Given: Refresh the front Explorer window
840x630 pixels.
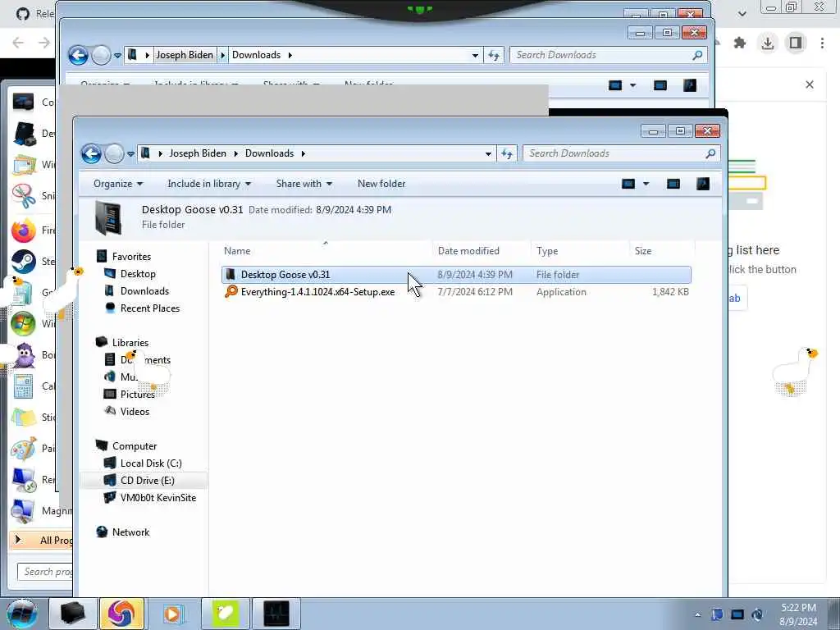Looking at the screenshot, I should [x=507, y=153].
